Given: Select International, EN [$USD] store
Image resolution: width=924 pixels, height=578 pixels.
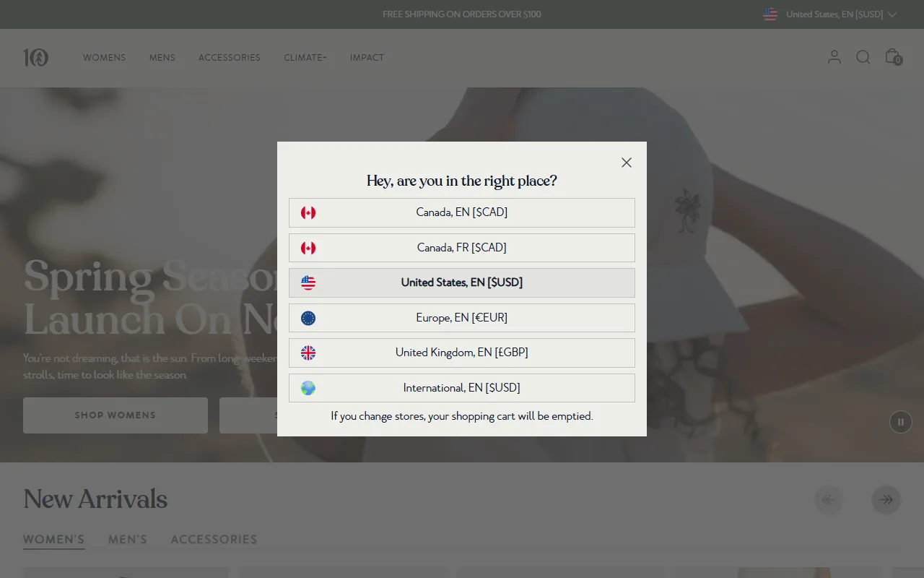Looking at the screenshot, I should (x=462, y=388).
